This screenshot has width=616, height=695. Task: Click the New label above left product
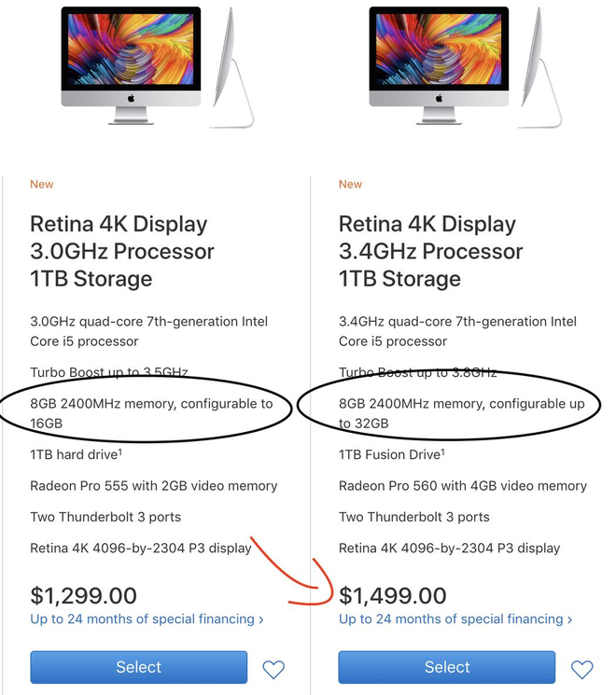point(42,184)
